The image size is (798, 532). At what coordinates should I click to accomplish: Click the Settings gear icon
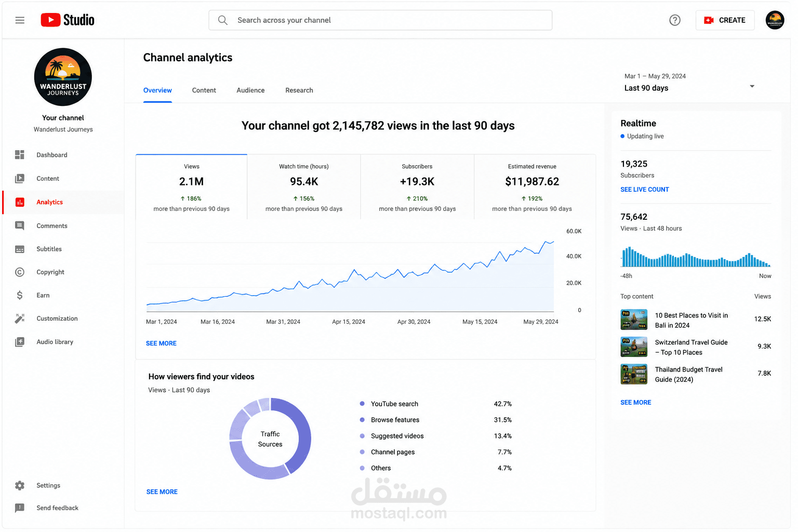pos(20,486)
